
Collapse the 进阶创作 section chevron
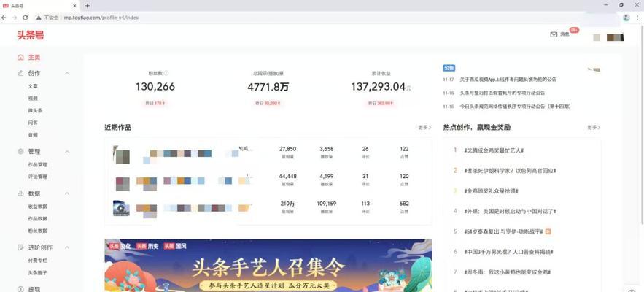[67, 247]
